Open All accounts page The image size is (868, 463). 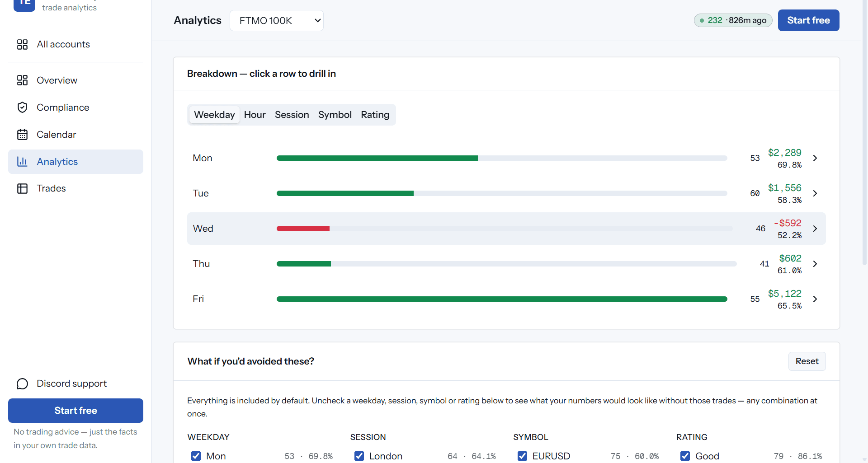[75, 44]
